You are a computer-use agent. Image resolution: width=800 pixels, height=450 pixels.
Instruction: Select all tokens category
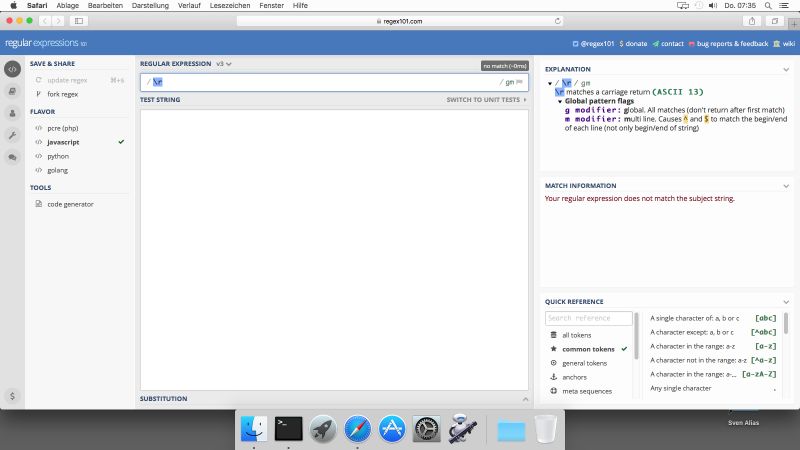(x=589, y=335)
